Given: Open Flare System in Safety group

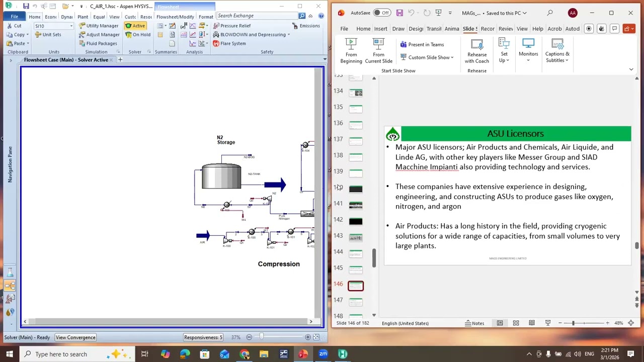Looking at the screenshot, I should pyautogui.click(x=229, y=43).
